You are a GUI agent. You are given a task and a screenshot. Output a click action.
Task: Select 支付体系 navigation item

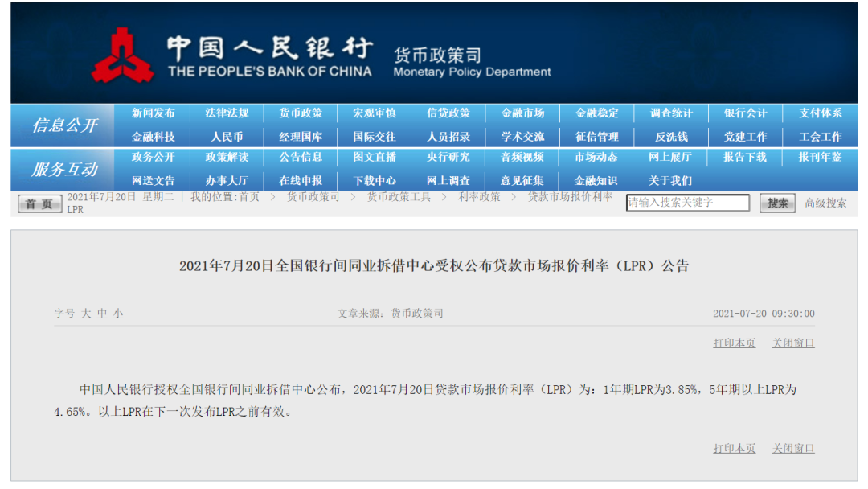(x=820, y=113)
